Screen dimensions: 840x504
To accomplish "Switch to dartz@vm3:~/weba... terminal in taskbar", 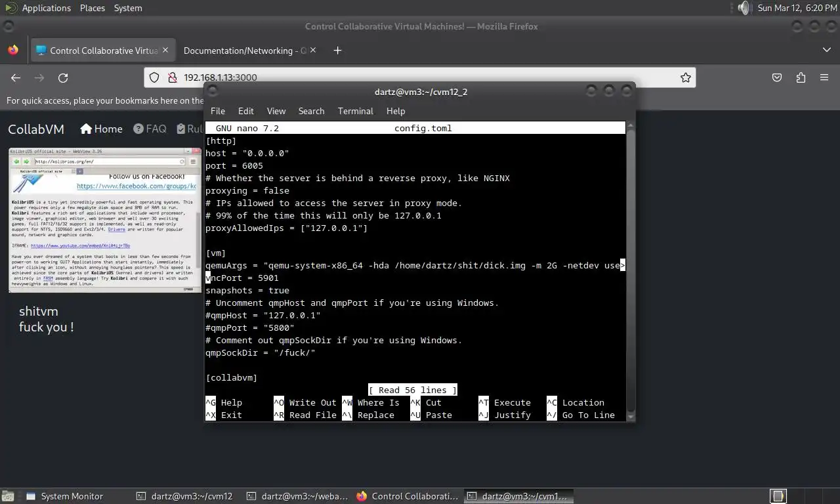I will [x=297, y=496].
